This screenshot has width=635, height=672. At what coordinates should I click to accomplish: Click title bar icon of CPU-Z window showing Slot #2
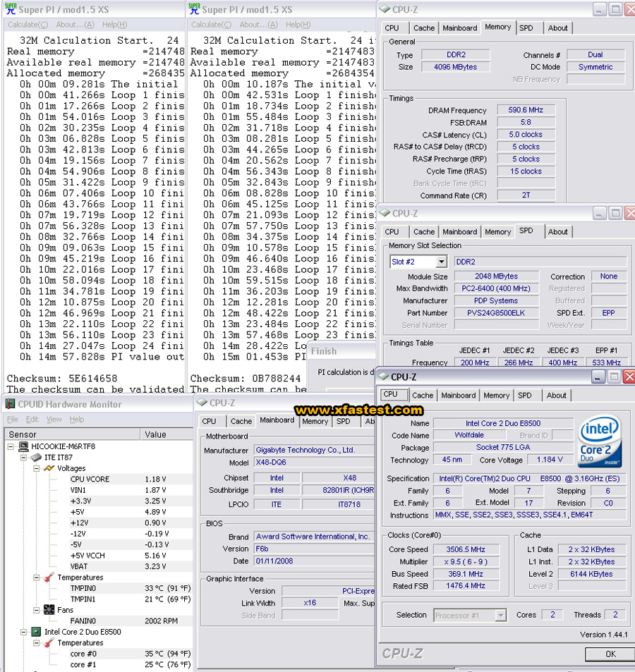(385, 213)
